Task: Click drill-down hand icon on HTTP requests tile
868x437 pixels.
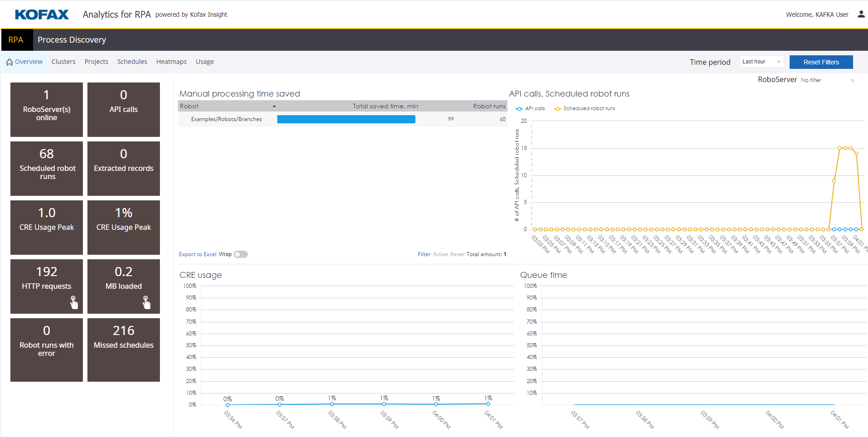Action: pos(74,302)
